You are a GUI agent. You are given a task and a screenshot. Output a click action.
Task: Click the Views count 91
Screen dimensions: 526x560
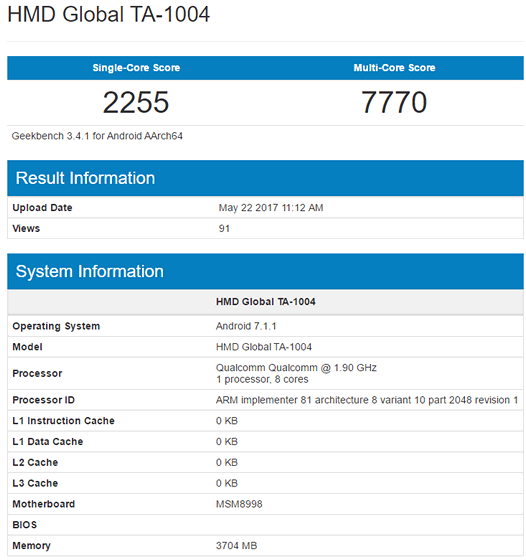pyautogui.click(x=224, y=229)
